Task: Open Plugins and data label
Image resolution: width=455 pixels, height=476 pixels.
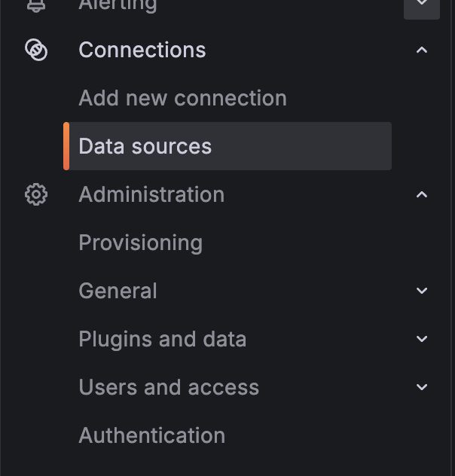Action: 163,339
